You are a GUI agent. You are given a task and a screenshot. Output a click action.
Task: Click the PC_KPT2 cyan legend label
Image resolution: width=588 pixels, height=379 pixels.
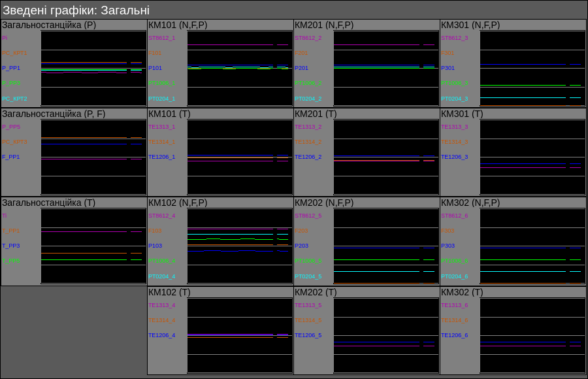pyautogui.click(x=14, y=99)
